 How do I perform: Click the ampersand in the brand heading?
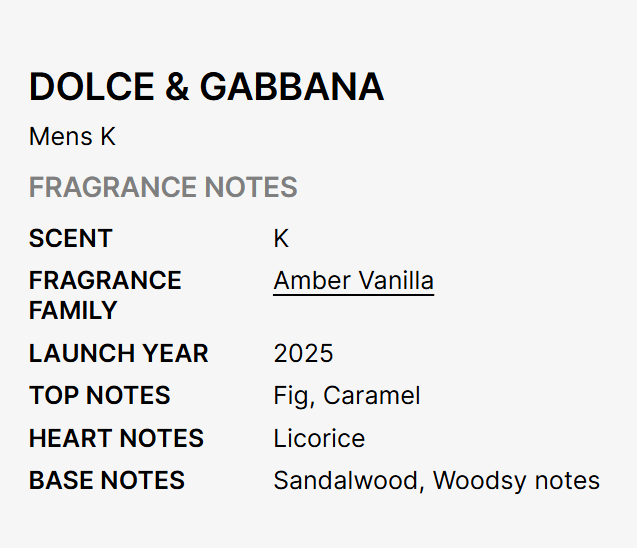point(176,88)
